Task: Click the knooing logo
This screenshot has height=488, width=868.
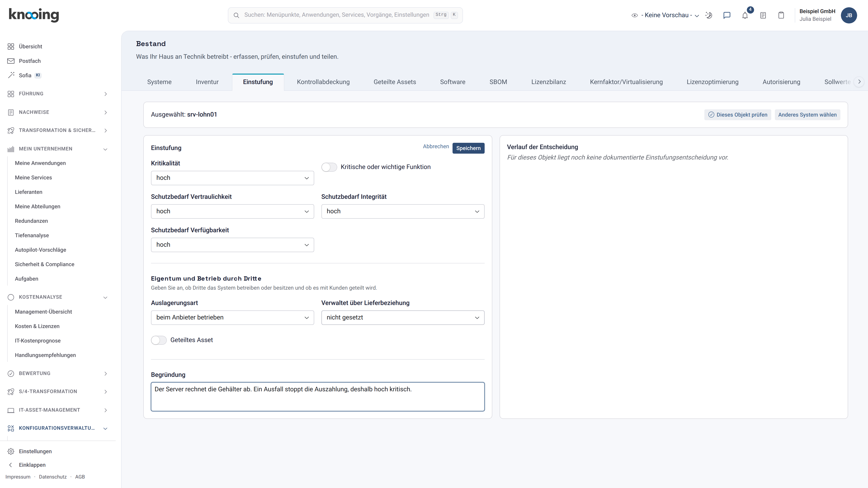Action: click(x=34, y=15)
